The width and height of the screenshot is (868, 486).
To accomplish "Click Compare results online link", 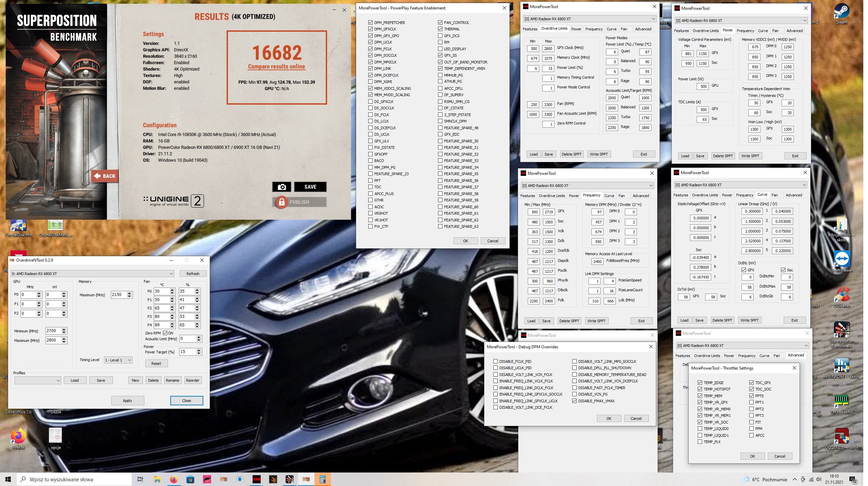I will coord(277,66).
